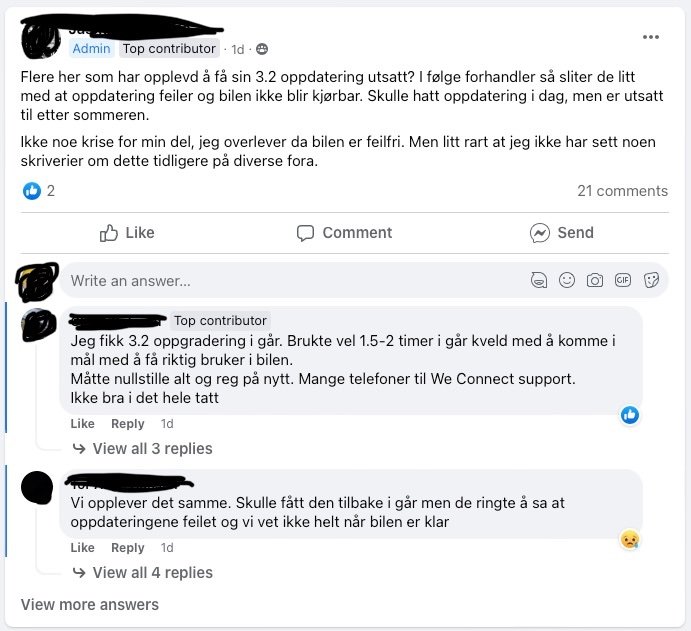691x631 pixels.
Task: Send the post via Messenger
Action: click(x=561, y=233)
